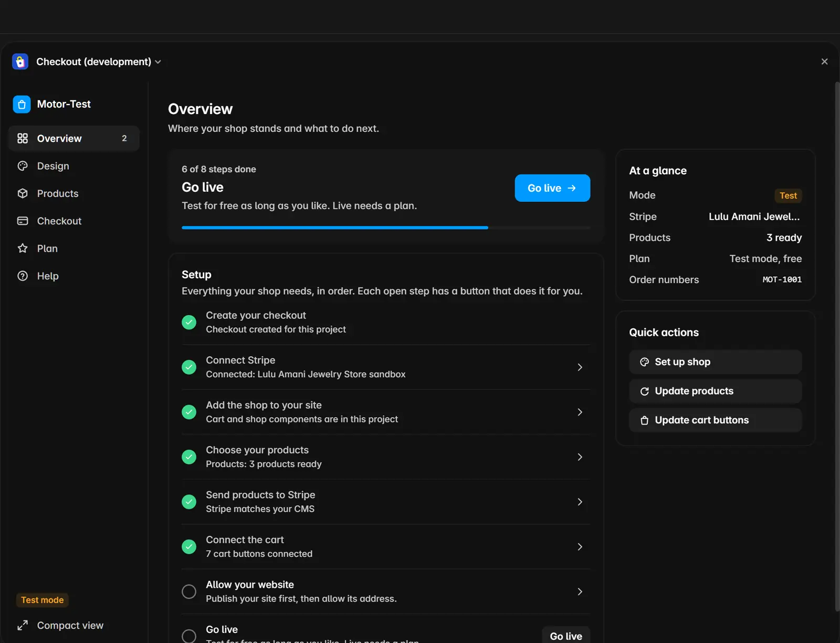Open Help in the sidebar
The height and width of the screenshot is (643, 840).
click(74, 276)
